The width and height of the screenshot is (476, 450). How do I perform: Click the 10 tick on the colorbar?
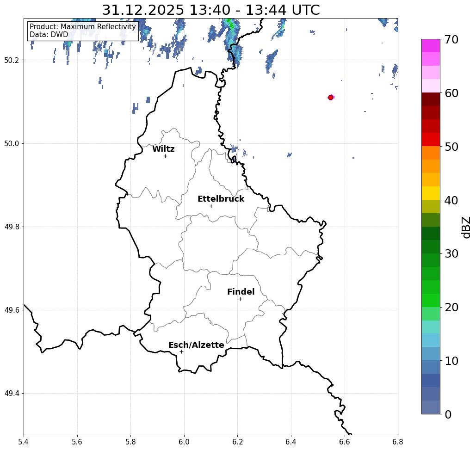tap(451, 361)
